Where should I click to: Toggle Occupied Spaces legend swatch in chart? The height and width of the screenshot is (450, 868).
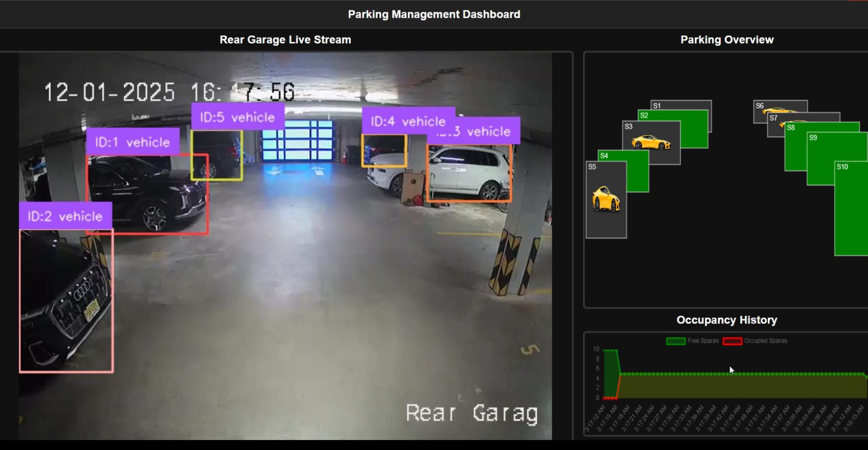(732, 341)
